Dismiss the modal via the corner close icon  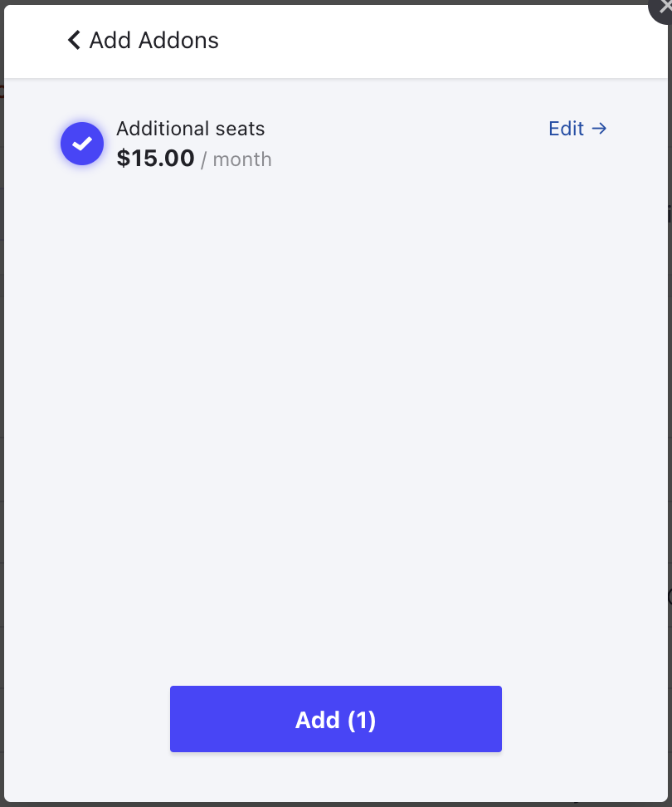pyautogui.click(x=664, y=5)
